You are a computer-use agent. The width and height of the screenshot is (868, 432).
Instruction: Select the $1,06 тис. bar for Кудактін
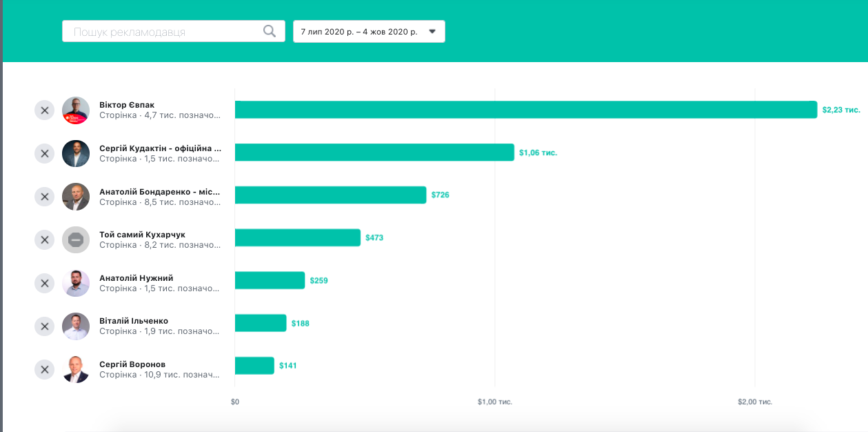(374, 153)
